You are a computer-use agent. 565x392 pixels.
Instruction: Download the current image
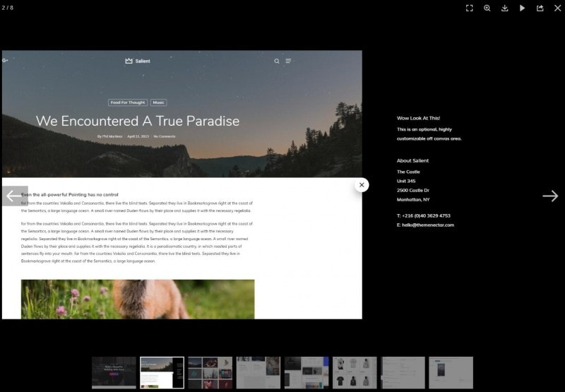(x=505, y=8)
